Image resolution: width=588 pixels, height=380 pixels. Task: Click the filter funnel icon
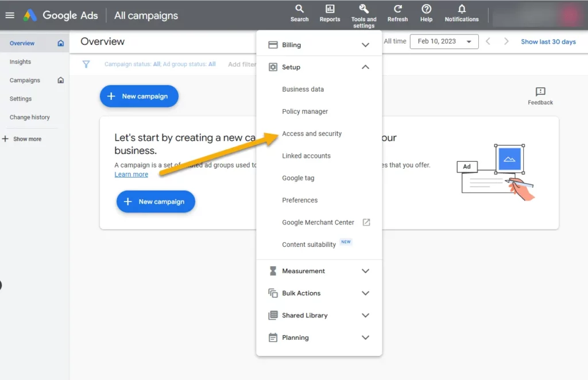tap(86, 64)
